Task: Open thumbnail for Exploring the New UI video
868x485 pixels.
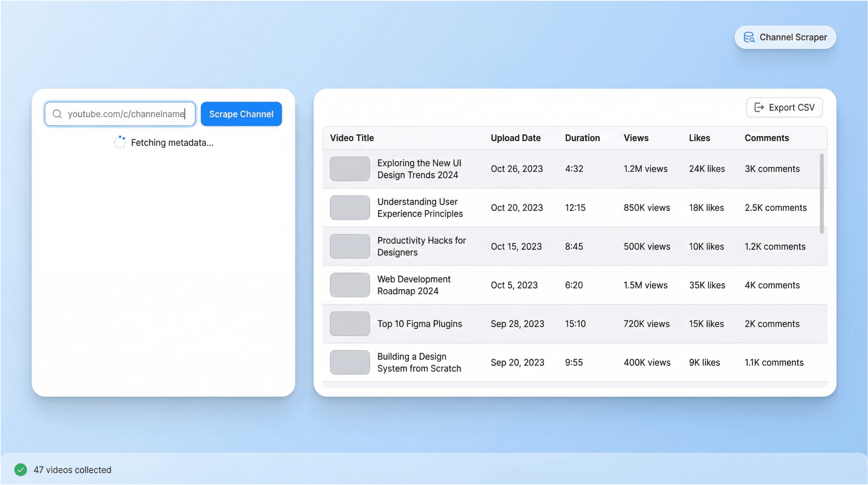Action: [350, 169]
